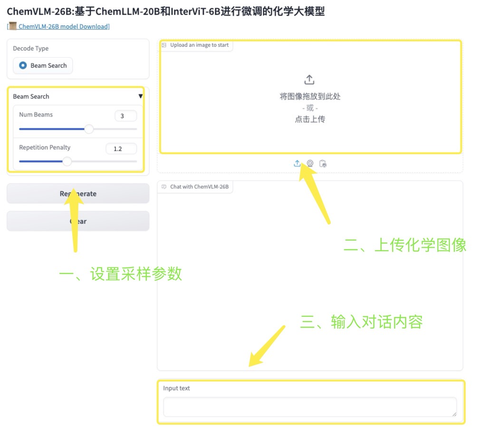Open the ChemVLM-26B model Download link
This screenshot has width=479, height=448.
pos(63,27)
